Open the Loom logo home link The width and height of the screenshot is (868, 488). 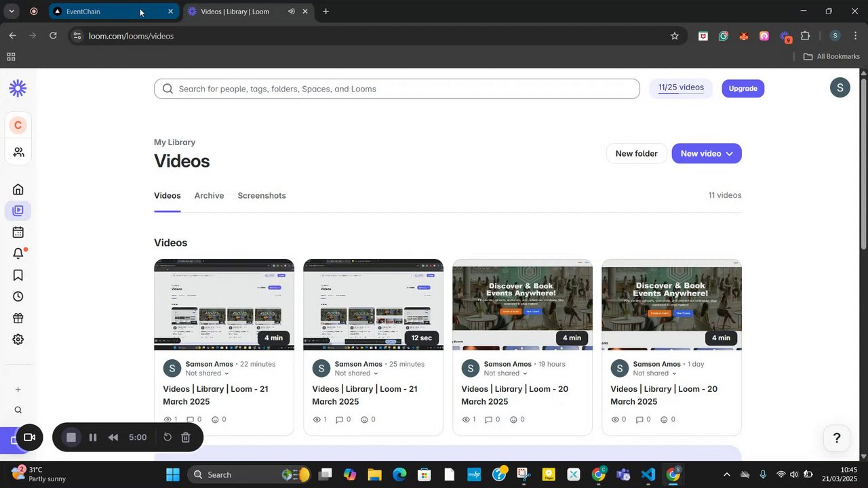tap(18, 88)
